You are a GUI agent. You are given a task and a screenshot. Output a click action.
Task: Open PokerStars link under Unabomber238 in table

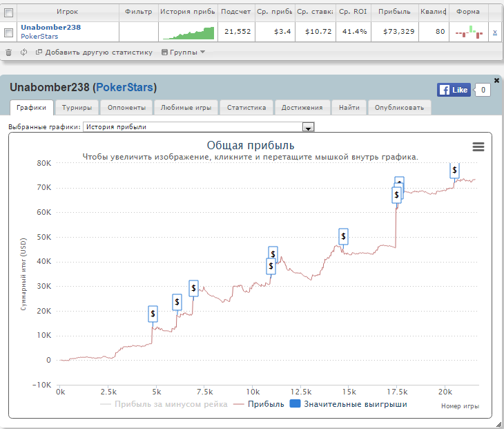(39, 37)
